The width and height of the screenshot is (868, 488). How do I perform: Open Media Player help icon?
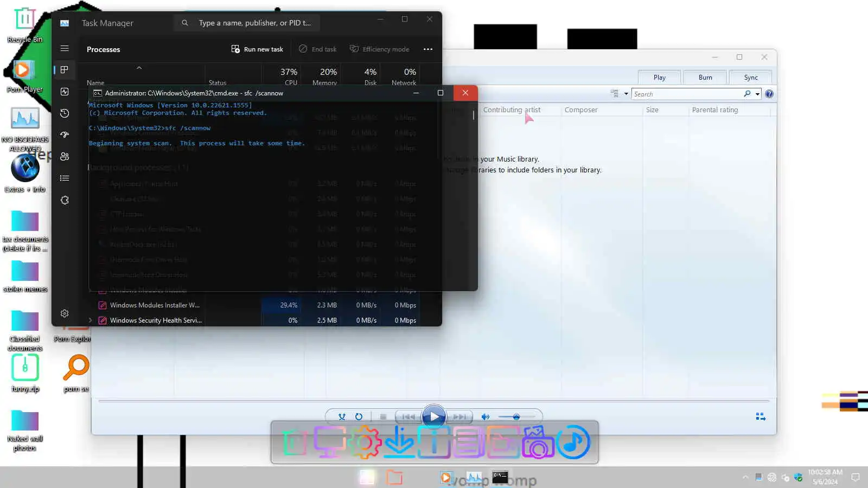(769, 94)
